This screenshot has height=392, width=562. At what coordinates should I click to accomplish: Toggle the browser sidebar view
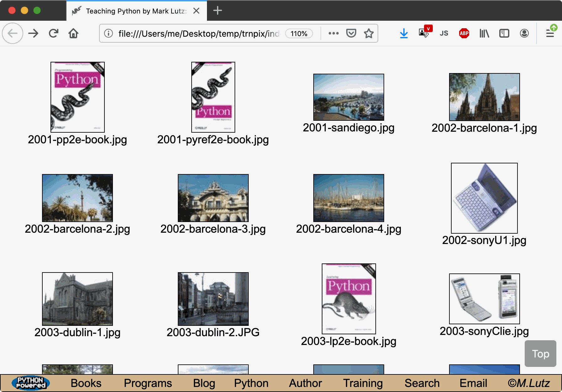pyautogui.click(x=504, y=33)
